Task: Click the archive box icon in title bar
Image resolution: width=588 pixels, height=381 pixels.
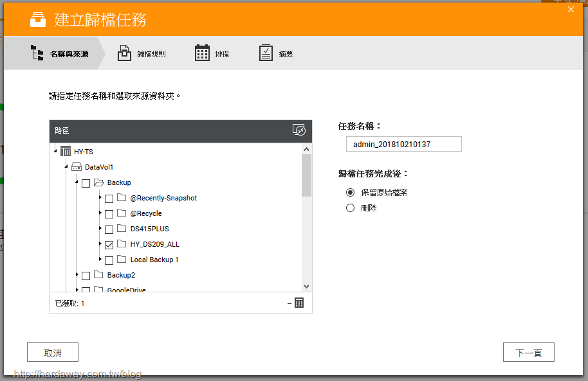Action: (38, 19)
